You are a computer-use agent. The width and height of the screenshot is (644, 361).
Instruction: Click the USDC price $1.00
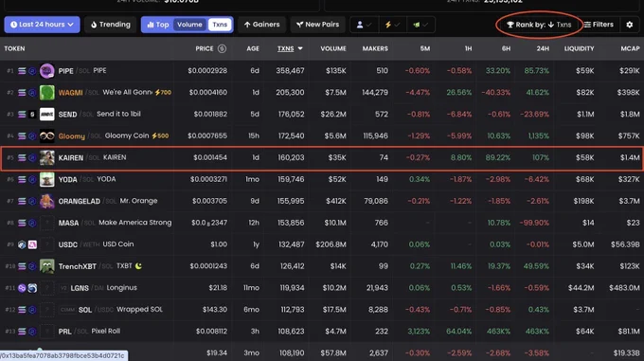point(219,244)
